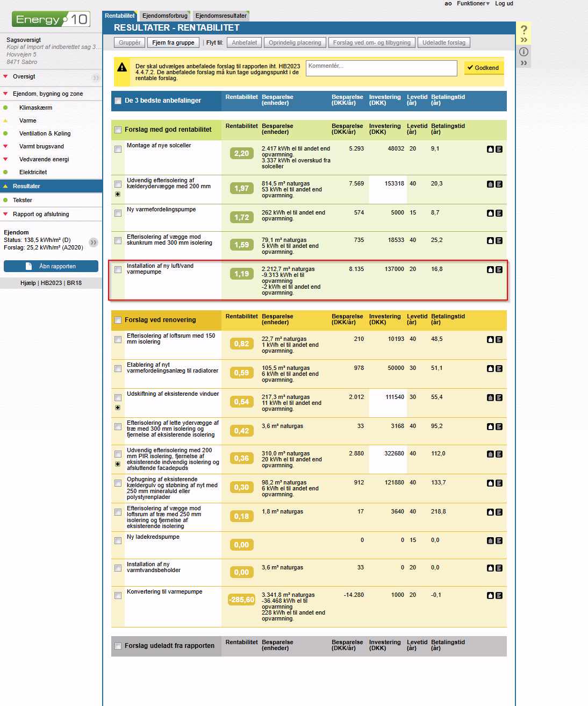This screenshot has width=588, height=706.
Task: Click the 2,20 rentabilitet badge for solceller
Action: pyautogui.click(x=241, y=153)
